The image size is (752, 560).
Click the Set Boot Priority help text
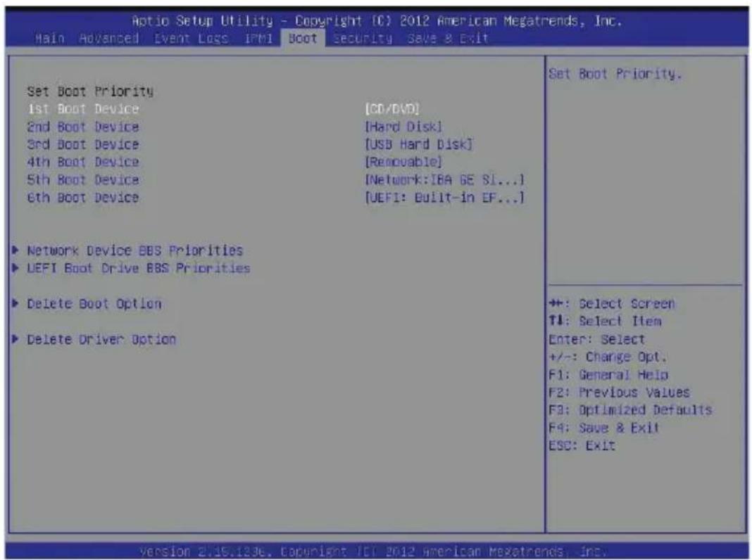(x=615, y=75)
